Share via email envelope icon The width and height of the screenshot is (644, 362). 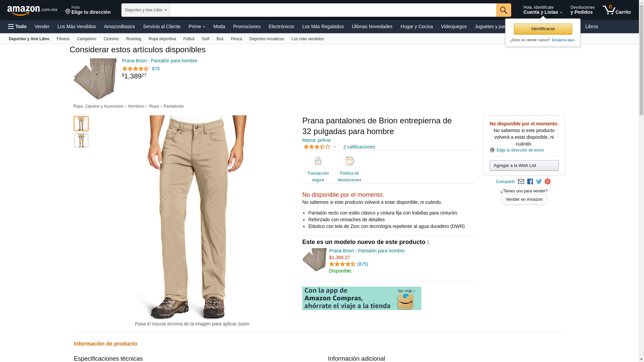coord(521,182)
